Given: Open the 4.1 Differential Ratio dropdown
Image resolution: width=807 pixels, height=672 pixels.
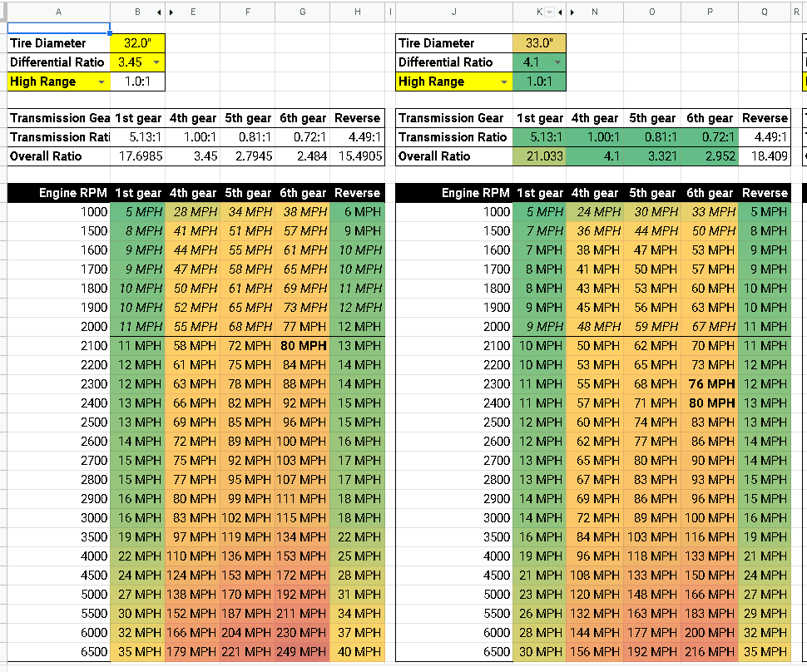Looking at the screenshot, I should [557, 62].
